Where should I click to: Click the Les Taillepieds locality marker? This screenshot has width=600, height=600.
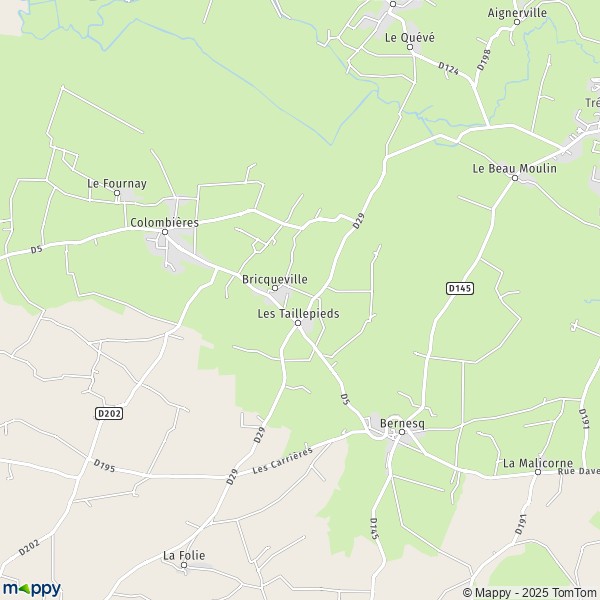point(298,323)
